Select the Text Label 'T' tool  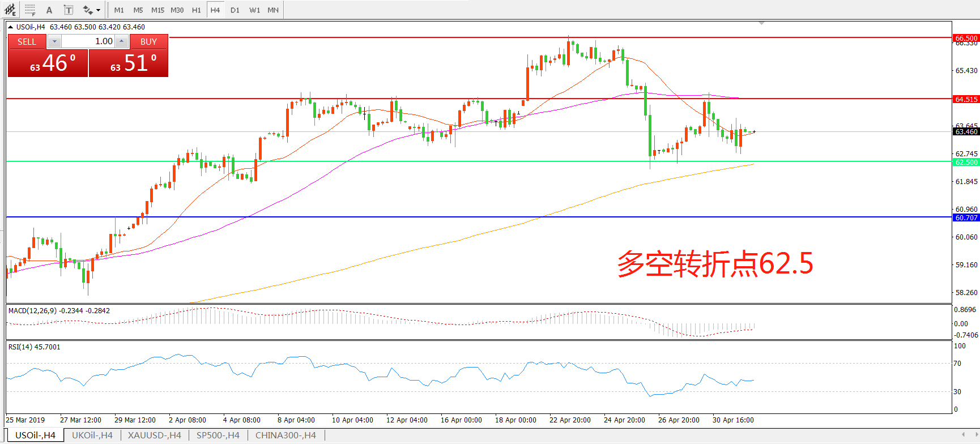[68, 10]
